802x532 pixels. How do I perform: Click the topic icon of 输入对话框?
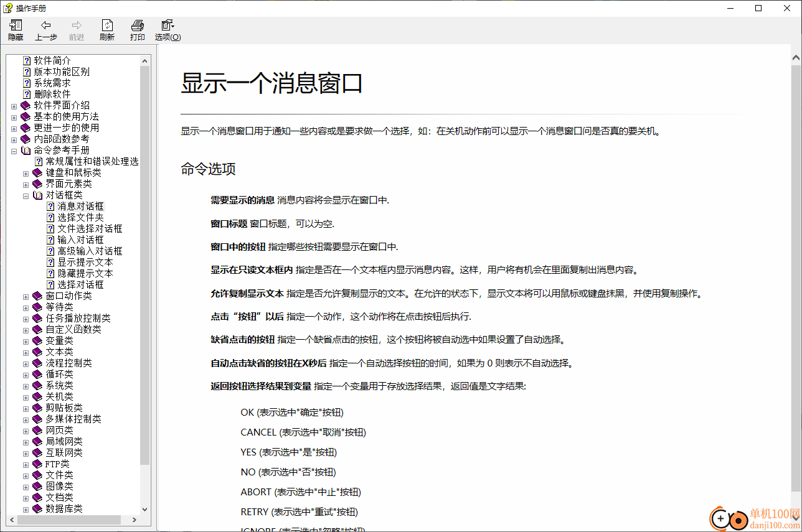pyautogui.click(x=50, y=240)
